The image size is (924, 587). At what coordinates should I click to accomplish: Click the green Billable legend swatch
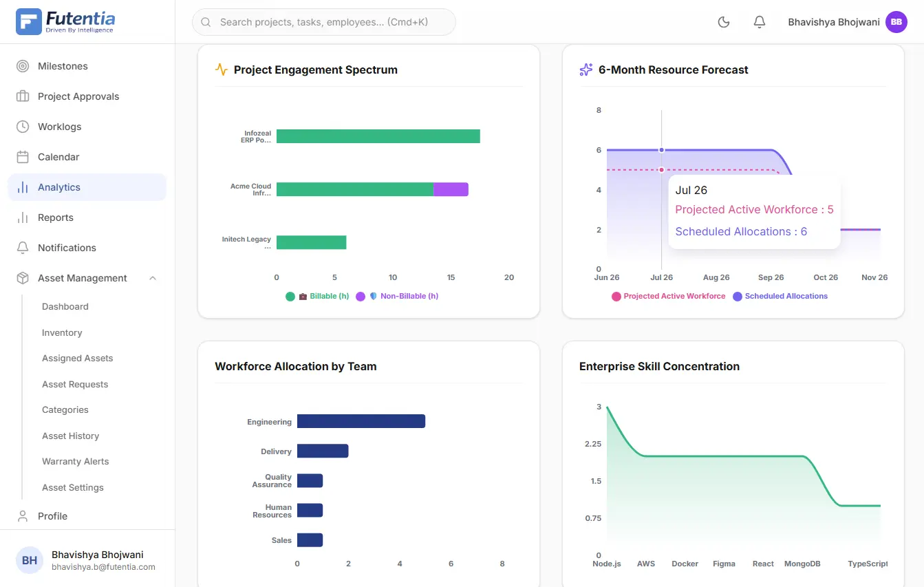(x=290, y=297)
